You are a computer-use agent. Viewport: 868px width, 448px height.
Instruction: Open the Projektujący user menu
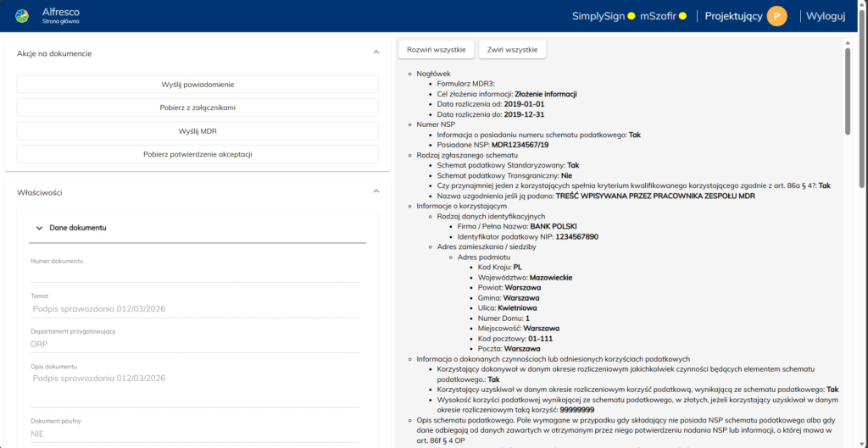click(x=733, y=16)
